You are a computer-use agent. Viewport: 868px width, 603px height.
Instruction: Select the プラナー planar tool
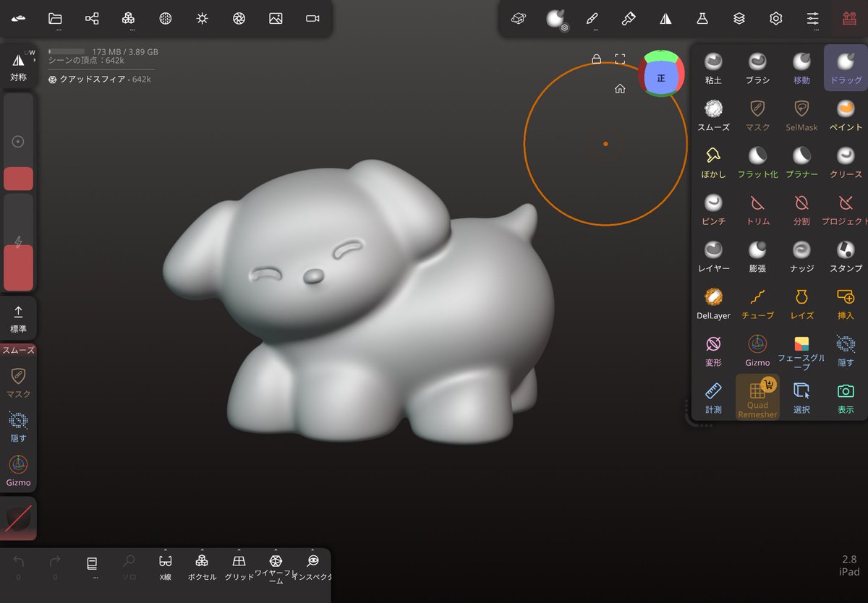[x=801, y=162]
